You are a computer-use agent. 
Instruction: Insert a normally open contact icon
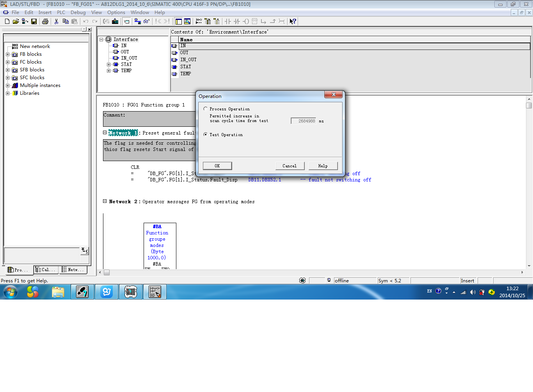(x=228, y=21)
